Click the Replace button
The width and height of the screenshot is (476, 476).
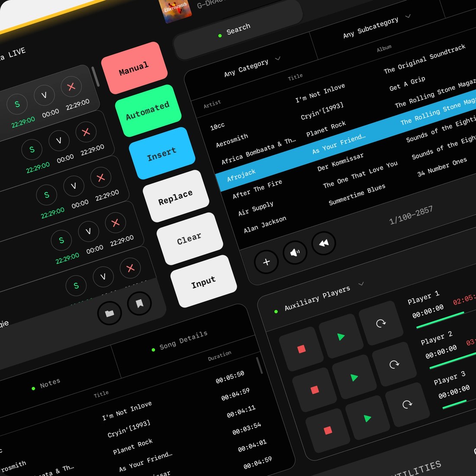click(176, 196)
